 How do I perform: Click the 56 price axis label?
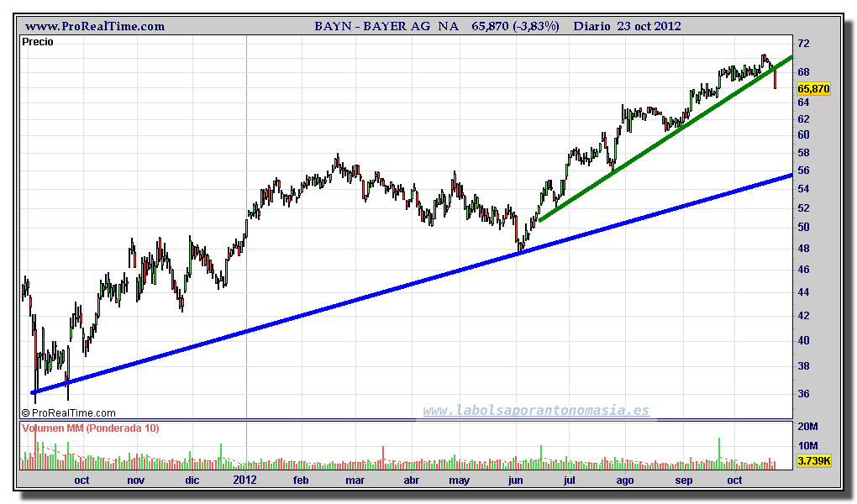click(803, 171)
